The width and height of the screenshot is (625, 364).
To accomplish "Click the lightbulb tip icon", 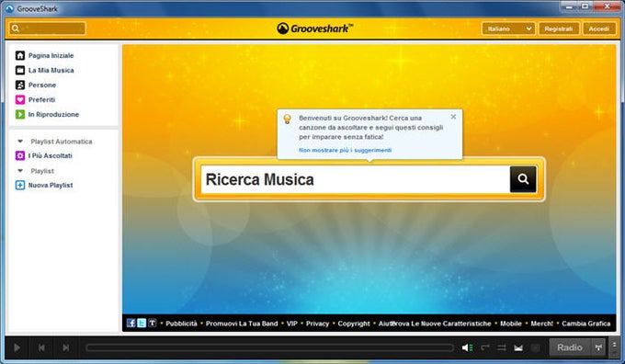I will coord(288,119).
